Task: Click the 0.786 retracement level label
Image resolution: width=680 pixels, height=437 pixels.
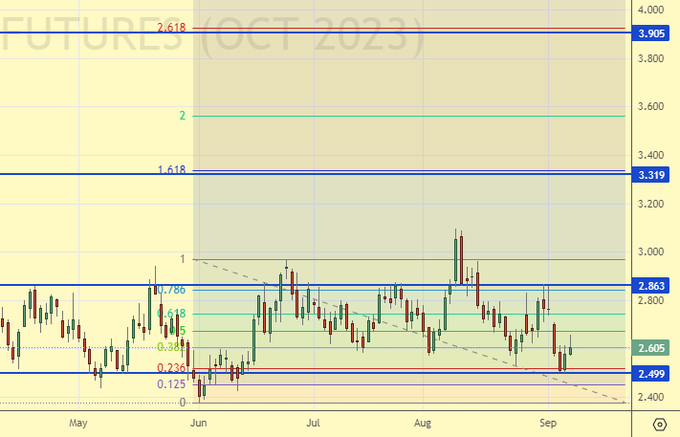Action: tap(171, 290)
